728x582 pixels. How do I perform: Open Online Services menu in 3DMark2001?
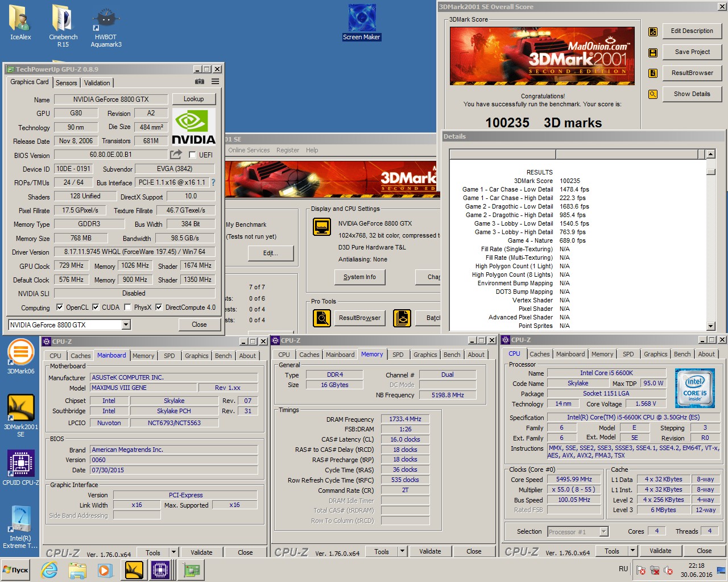coord(249,150)
